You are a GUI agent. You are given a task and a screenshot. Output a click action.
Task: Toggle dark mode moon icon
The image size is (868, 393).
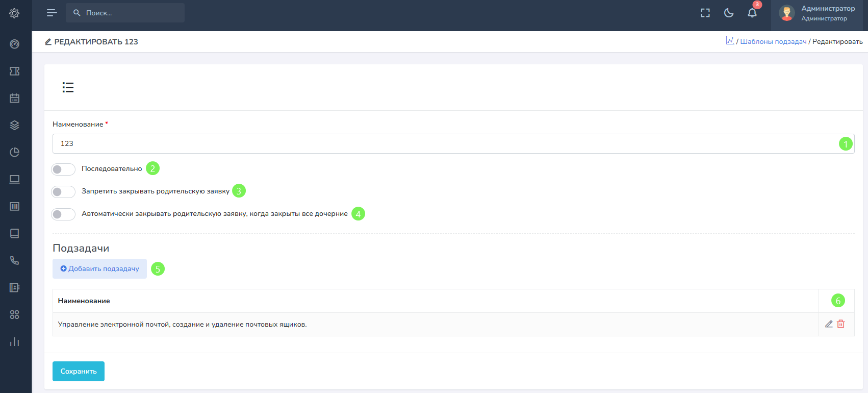pos(729,13)
